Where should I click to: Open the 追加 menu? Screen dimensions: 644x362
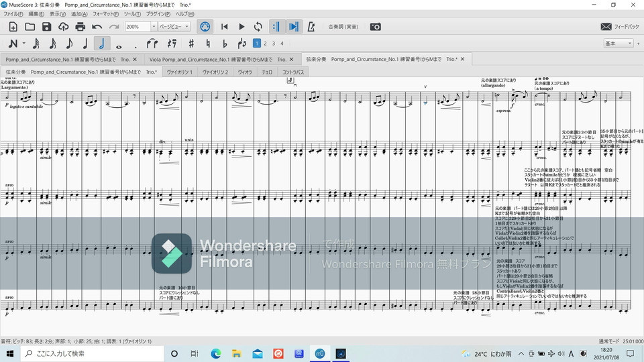pos(79,14)
